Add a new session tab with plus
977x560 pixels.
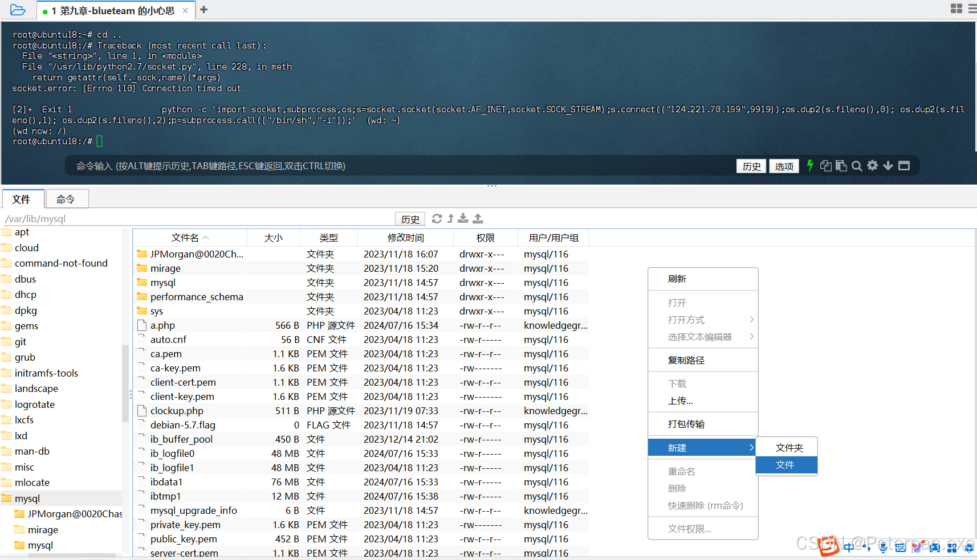coord(203,10)
